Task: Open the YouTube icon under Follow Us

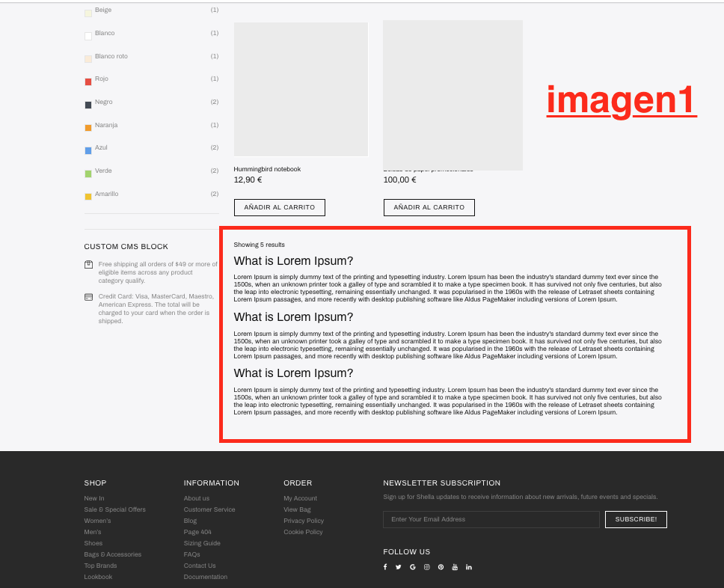Action: coord(455,567)
